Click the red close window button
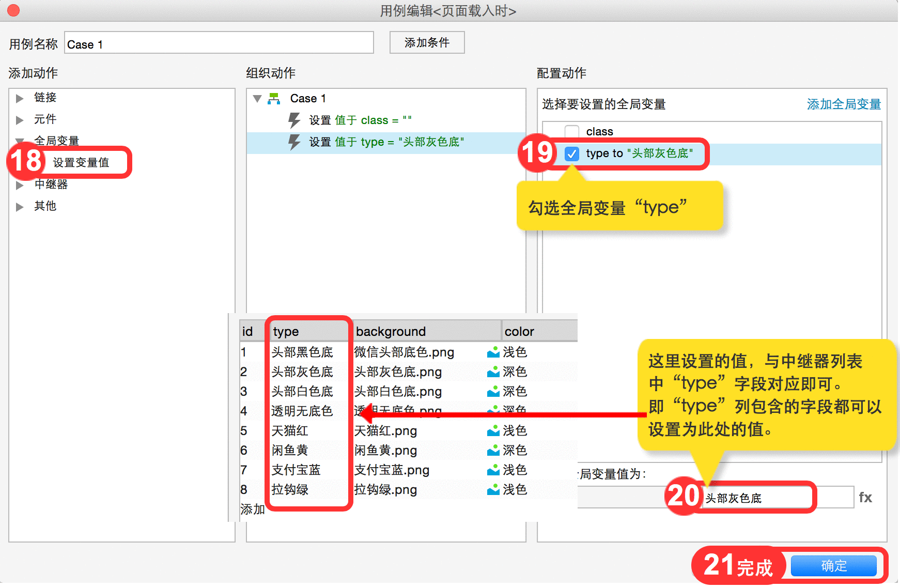900x588 pixels. click(13, 10)
